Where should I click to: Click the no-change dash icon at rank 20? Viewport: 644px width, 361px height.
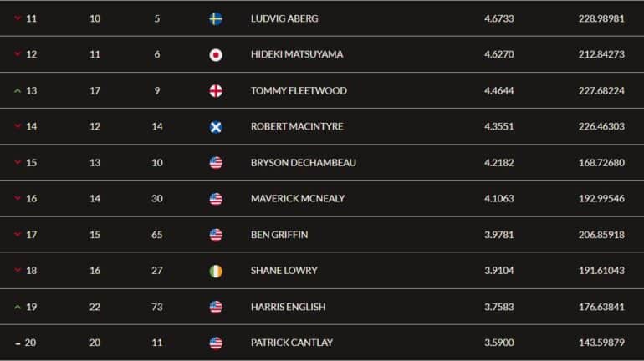point(18,343)
